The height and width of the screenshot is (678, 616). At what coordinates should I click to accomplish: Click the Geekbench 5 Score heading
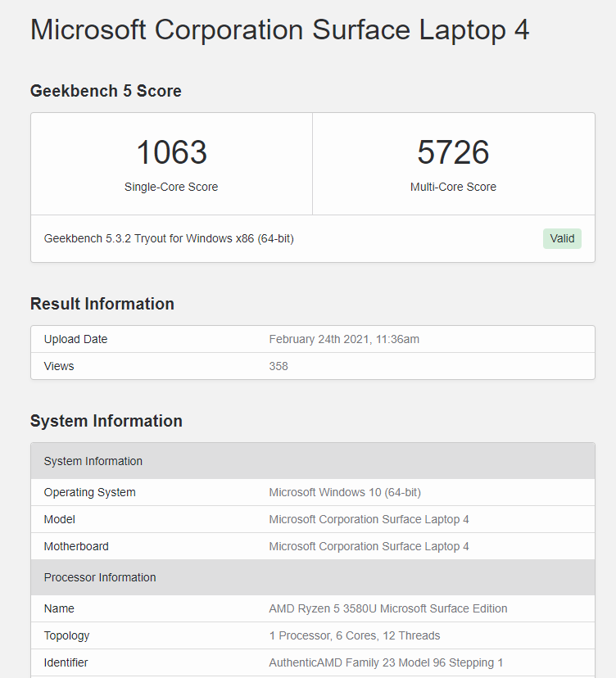[106, 91]
